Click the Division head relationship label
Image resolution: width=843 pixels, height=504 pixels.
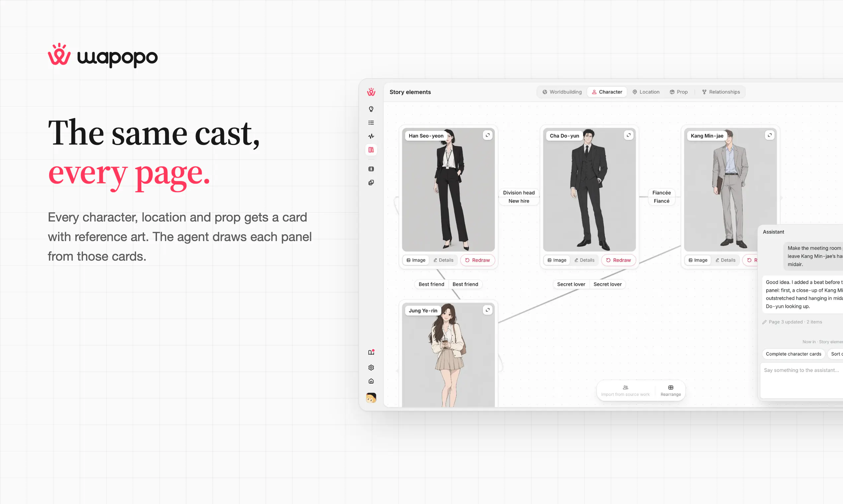[519, 193]
